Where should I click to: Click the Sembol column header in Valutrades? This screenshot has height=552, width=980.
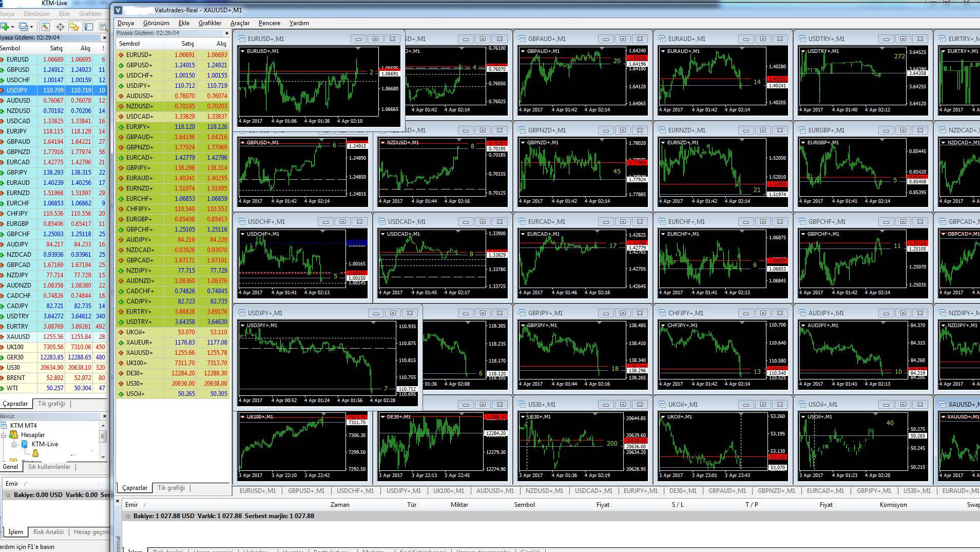point(129,44)
